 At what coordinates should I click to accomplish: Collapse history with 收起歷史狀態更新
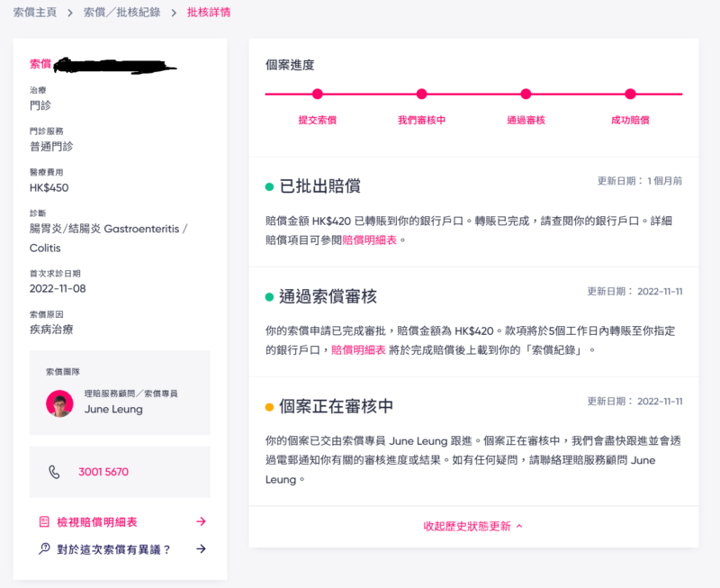[472, 526]
